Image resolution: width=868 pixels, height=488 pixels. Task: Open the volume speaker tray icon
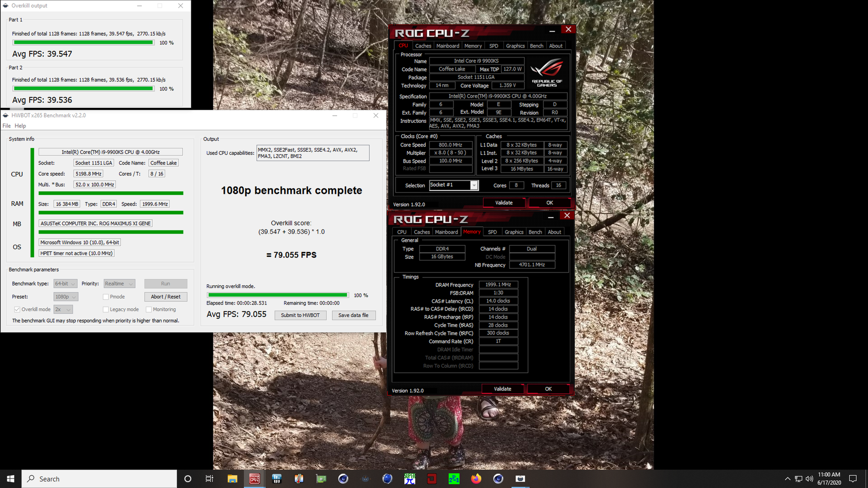point(809,479)
